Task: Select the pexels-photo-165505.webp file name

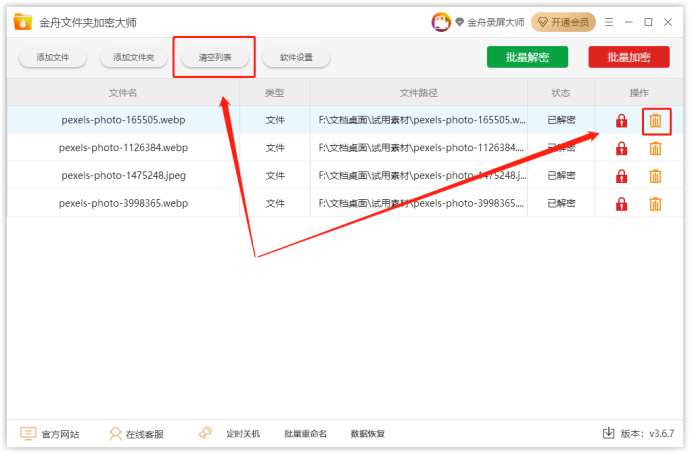Action: pyautogui.click(x=123, y=120)
